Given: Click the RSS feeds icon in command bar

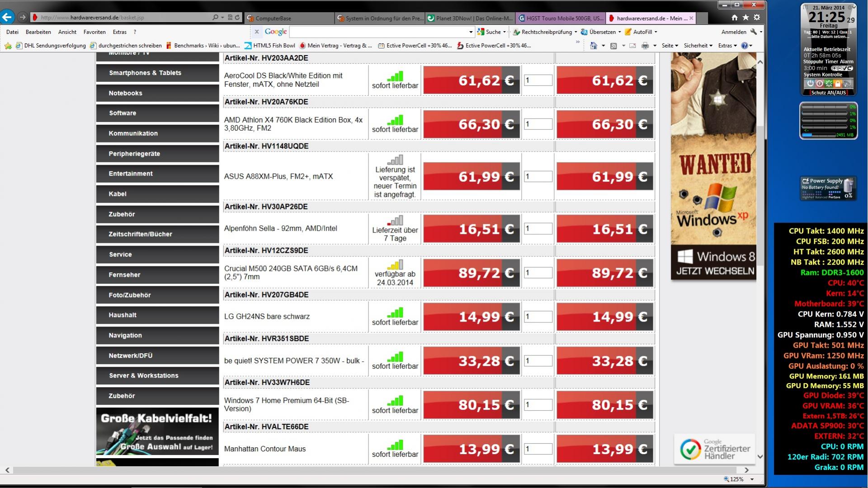Looking at the screenshot, I should pyautogui.click(x=613, y=46).
